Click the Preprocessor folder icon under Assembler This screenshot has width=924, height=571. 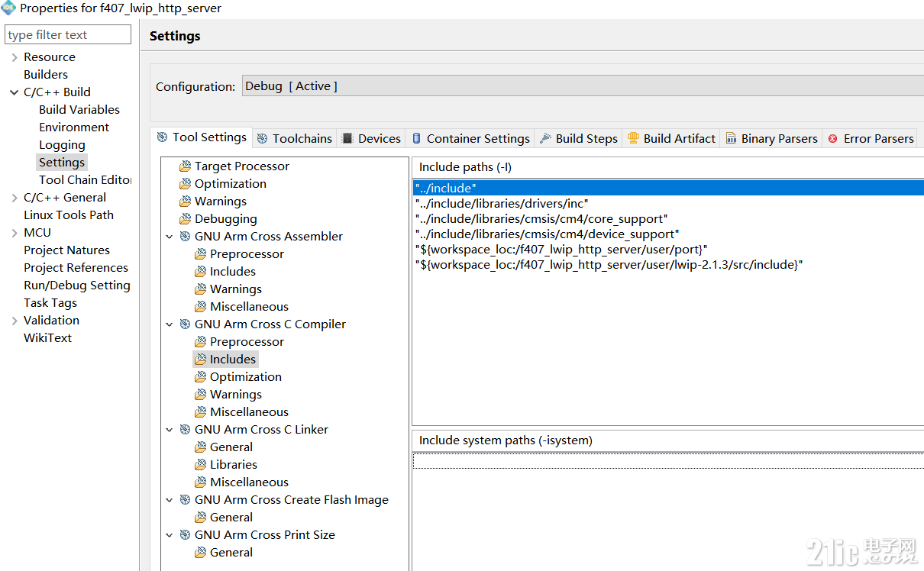click(200, 254)
